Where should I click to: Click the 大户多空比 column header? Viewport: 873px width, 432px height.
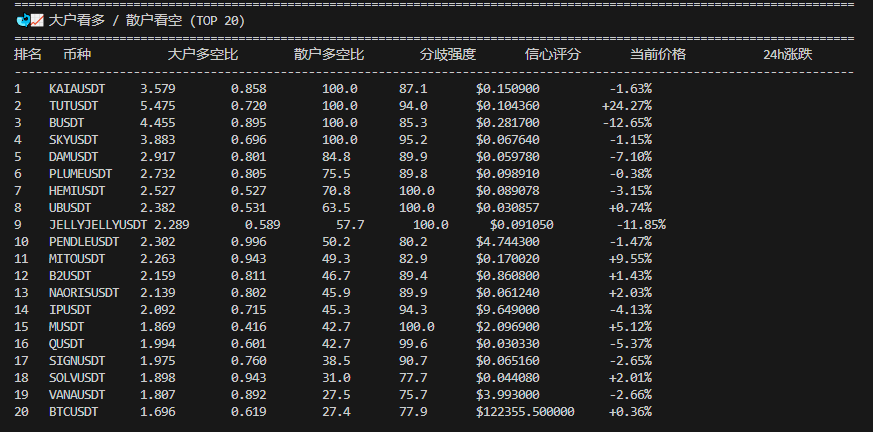tap(202, 54)
